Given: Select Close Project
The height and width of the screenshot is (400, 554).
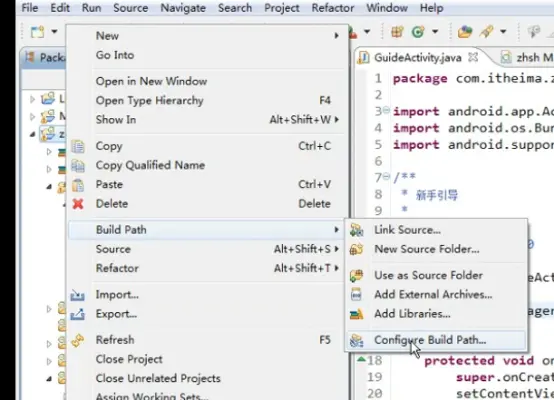Looking at the screenshot, I should point(206,359).
